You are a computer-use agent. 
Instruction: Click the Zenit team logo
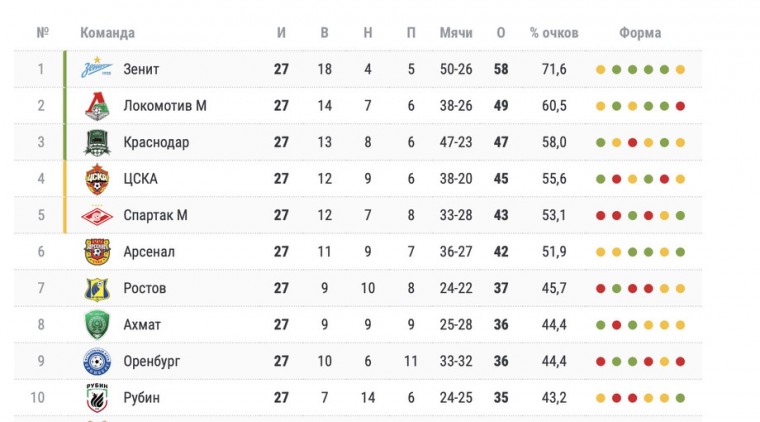click(96, 68)
